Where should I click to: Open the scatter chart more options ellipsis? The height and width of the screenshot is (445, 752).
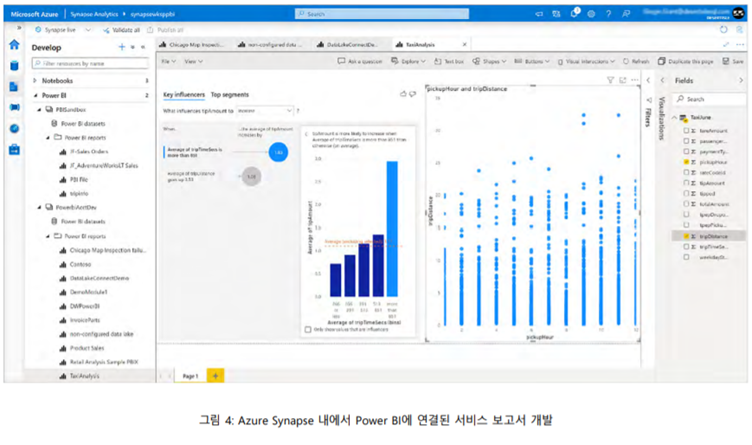tap(635, 80)
